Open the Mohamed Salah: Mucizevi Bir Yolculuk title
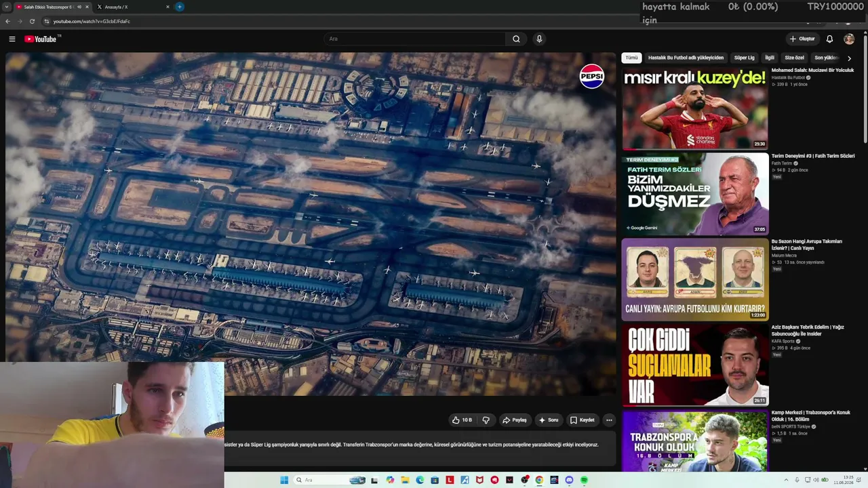The image size is (868, 488). pos(812,70)
